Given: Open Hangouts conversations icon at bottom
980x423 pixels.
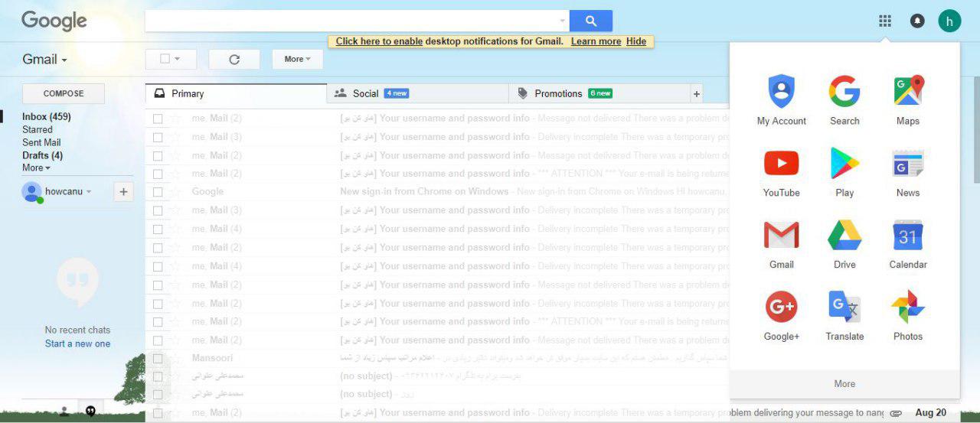Looking at the screenshot, I should click(90, 411).
